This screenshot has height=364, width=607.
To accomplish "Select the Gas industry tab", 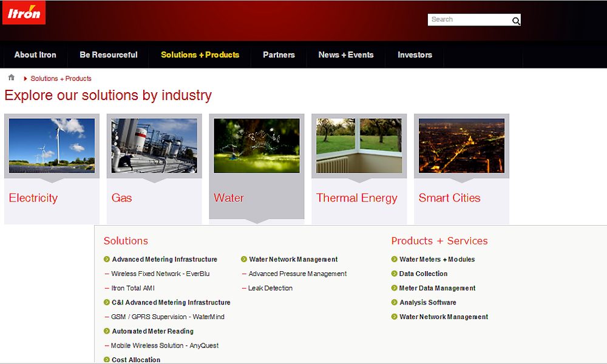I will [x=121, y=198].
